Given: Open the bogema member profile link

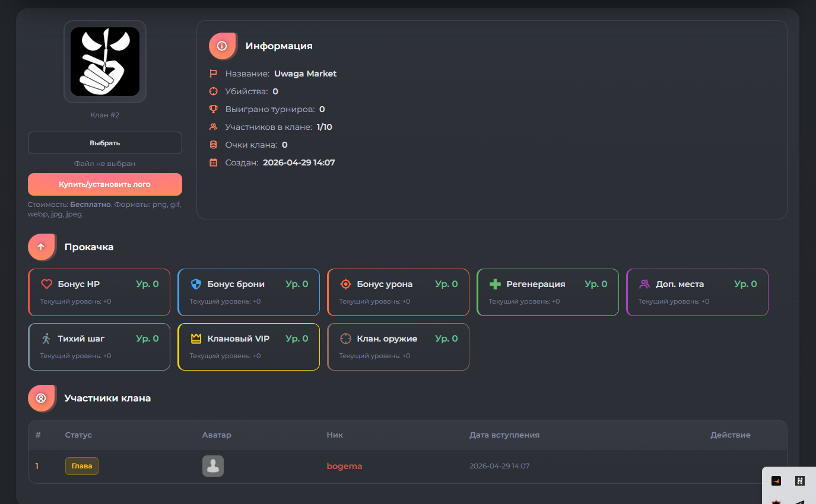Looking at the screenshot, I should click(x=344, y=466).
